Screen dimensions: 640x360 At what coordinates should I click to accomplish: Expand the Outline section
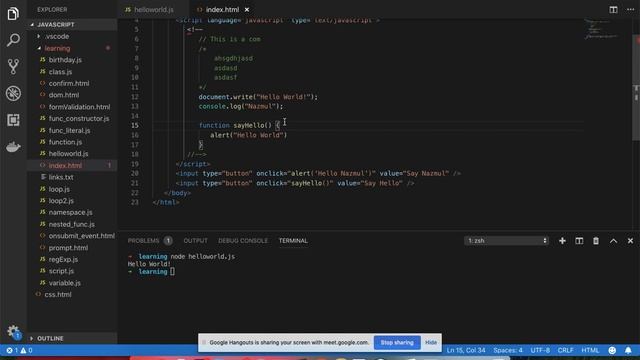(x=72, y=338)
